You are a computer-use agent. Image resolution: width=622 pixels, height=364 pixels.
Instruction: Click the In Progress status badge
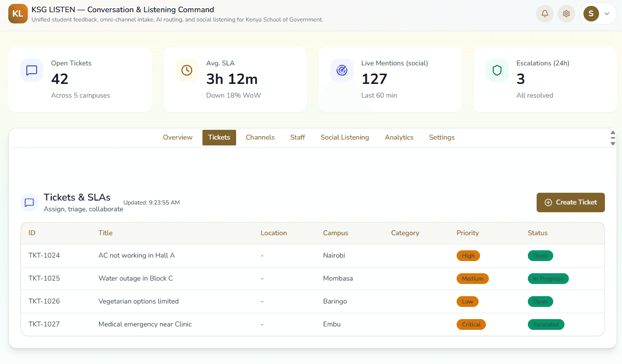click(548, 279)
